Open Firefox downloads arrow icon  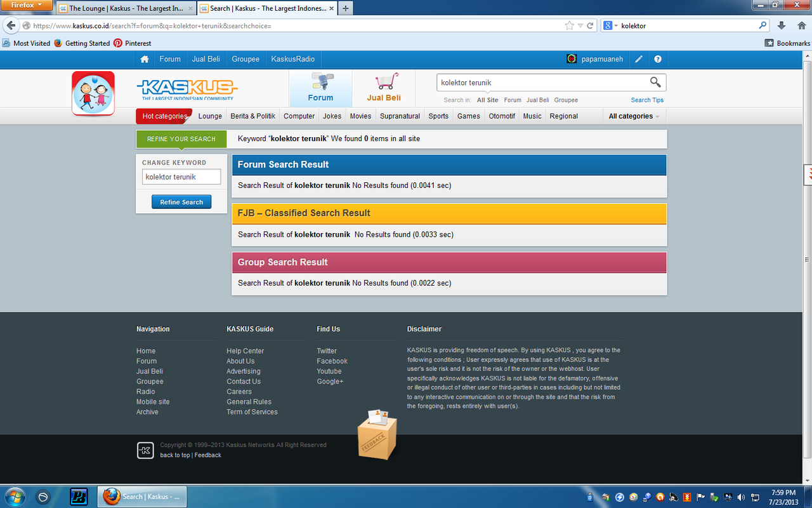point(782,25)
